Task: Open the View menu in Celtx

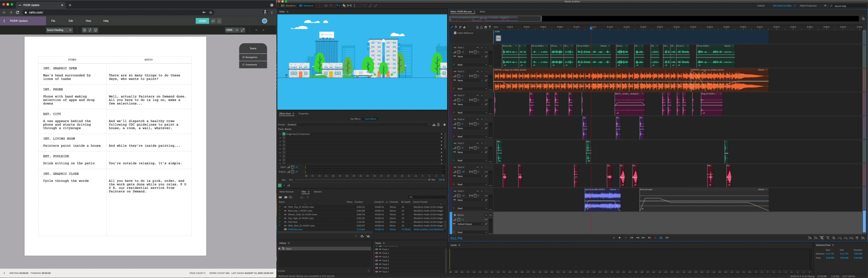Action: tap(89, 21)
